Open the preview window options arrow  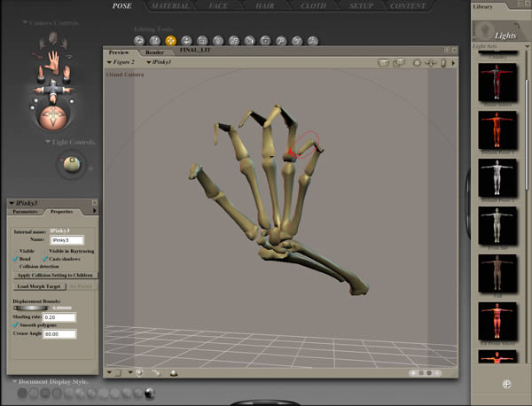tap(453, 63)
